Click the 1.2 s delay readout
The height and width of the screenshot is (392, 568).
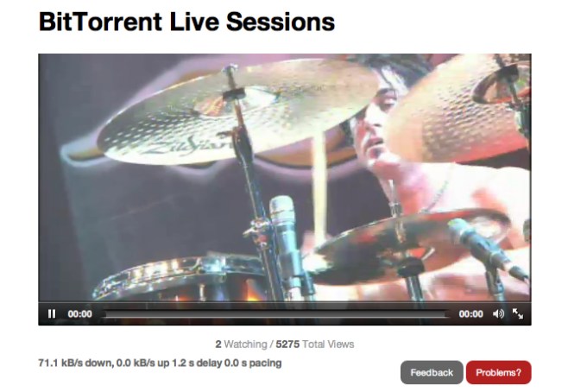click(196, 363)
